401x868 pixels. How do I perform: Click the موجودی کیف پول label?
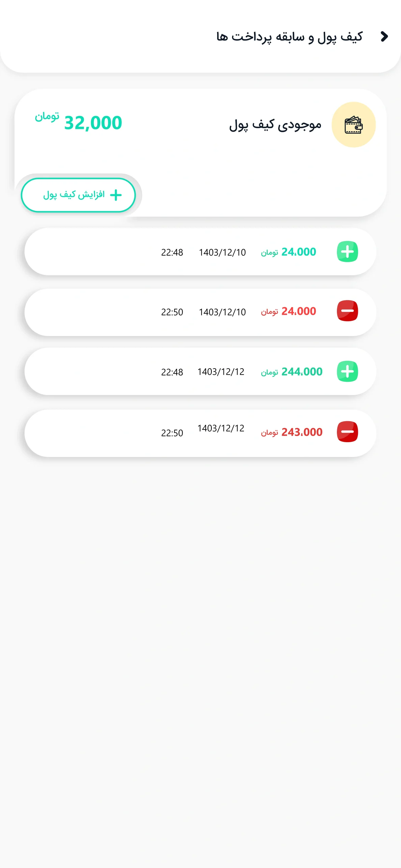coord(275,125)
